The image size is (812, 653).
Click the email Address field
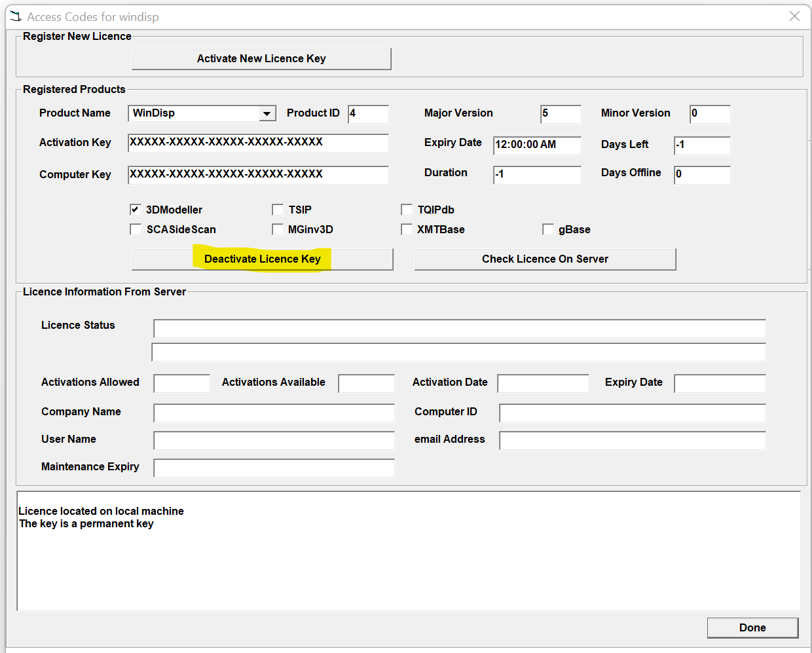coord(632,440)
